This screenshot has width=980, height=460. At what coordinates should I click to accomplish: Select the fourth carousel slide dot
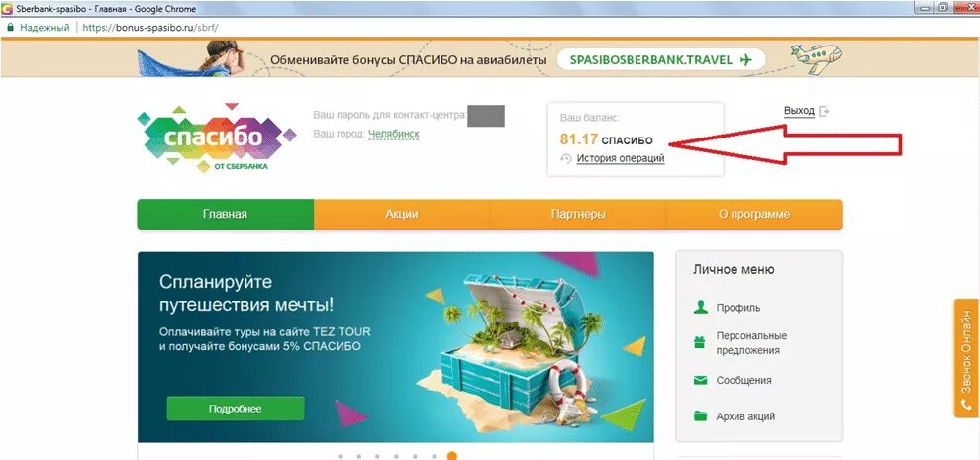tap(396, 457)
